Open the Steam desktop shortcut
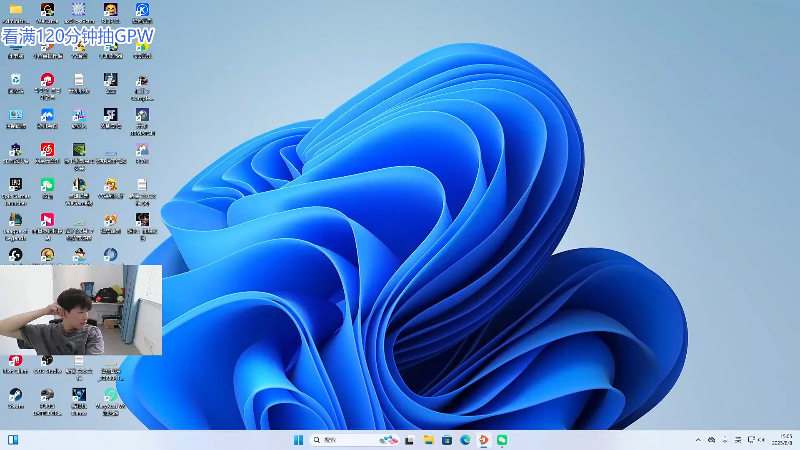This screenshot has width=800, height=450. pos(15,395)
